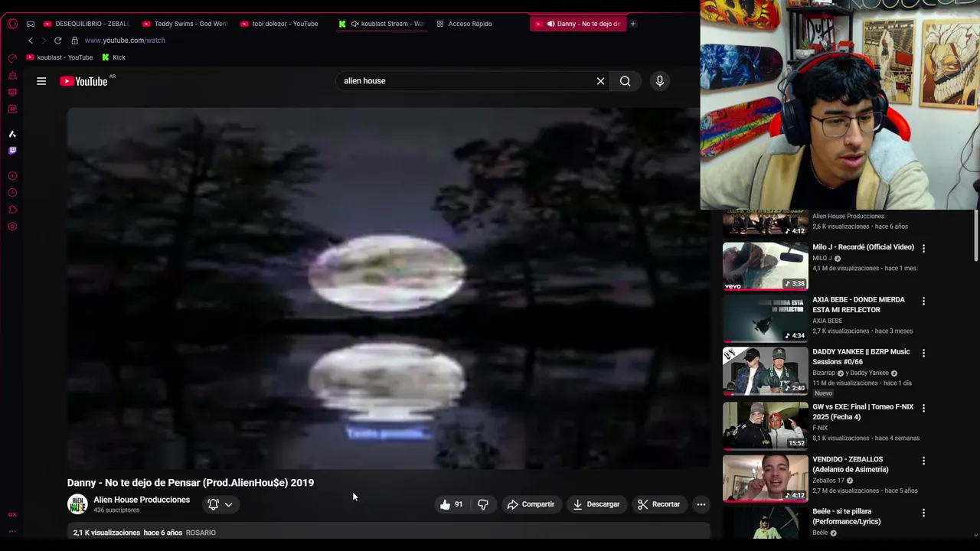Image resolution: width=980 pixels, height=551 pixels.
Task: Click Descargar download button
Action: 596,504
